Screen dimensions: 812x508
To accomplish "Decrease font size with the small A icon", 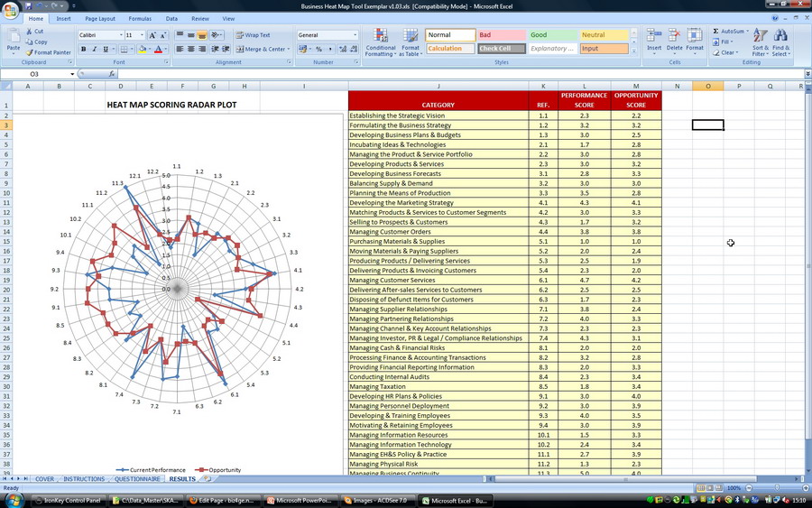I will coord(163,35).
